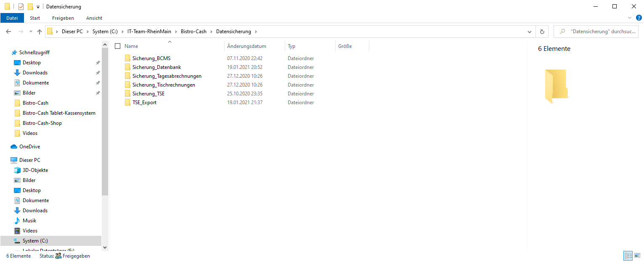
Task: Open Downloads under Dieser PC
Action: [x=35, y=211]
